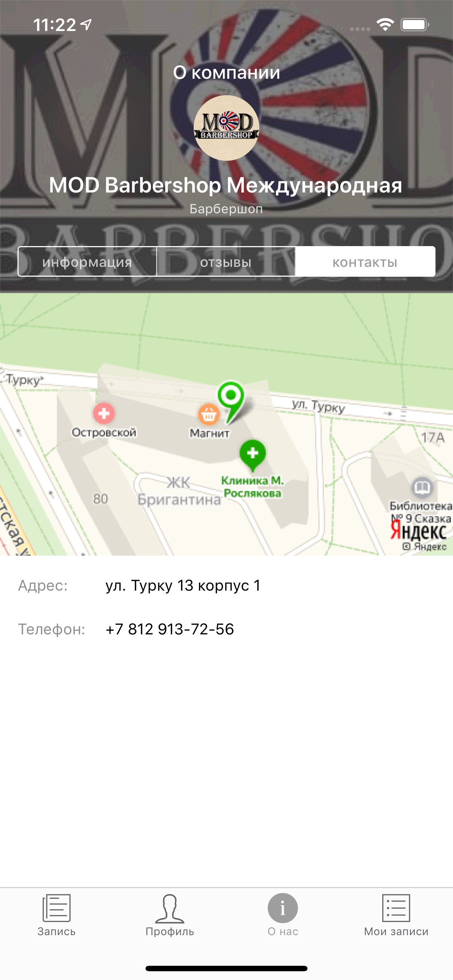Tap the Библиотека book icon on map

point(422,487)
